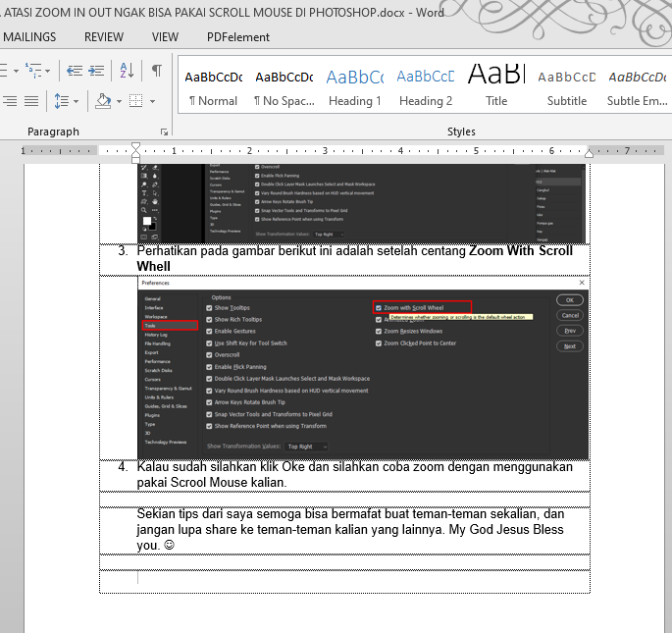The height and width of the screenshot is (633, 672).
Task: Click the text "pakai Scrool Mouse kalian."
Action: point(212,483)
